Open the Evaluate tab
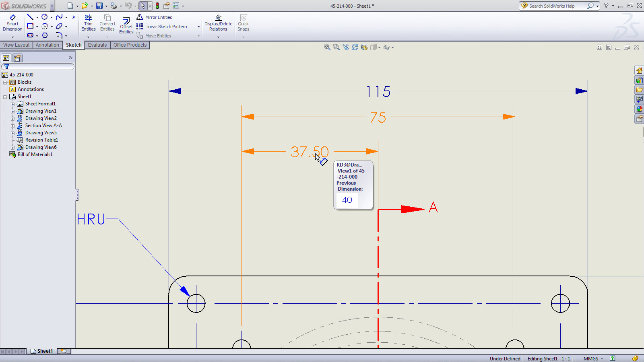 97,45
